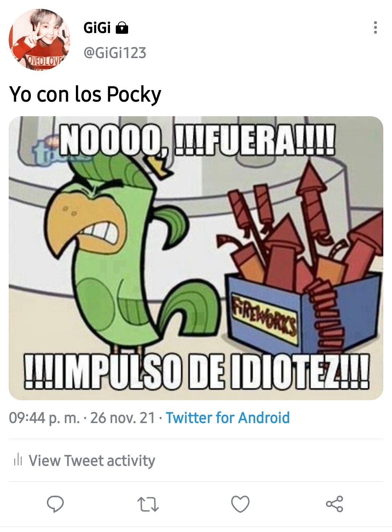Tap the 09:44 p. m. timestamp
Image resolution: width=392 pixels, height=532 pixels.
point(44,418)
